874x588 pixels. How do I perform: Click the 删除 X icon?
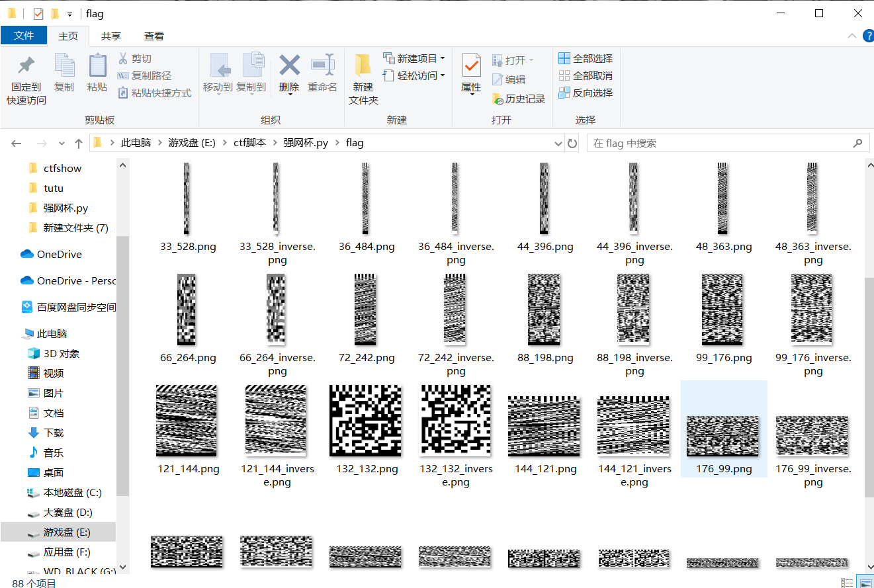(289, 65)
